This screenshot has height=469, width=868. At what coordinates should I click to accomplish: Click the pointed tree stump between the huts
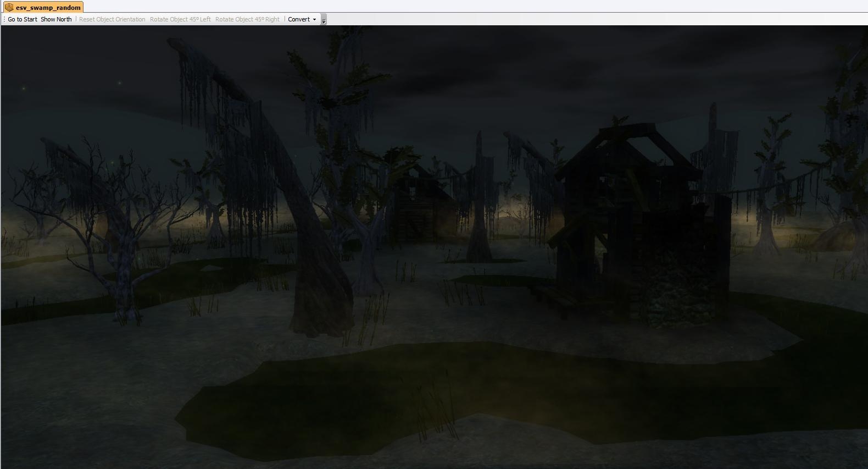pyautogui.click(x=478, y=220)
